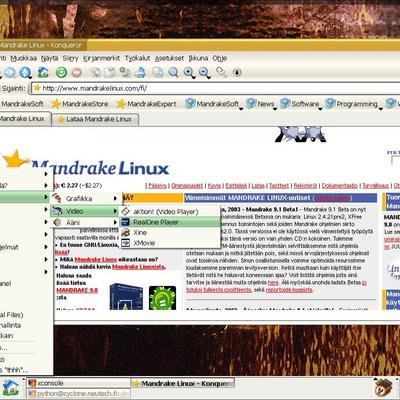Screen dimensions: 400x400
Task: Click the aKtion! Video Player menu icon
Action: pyautogui.click(x=125, y=211)
